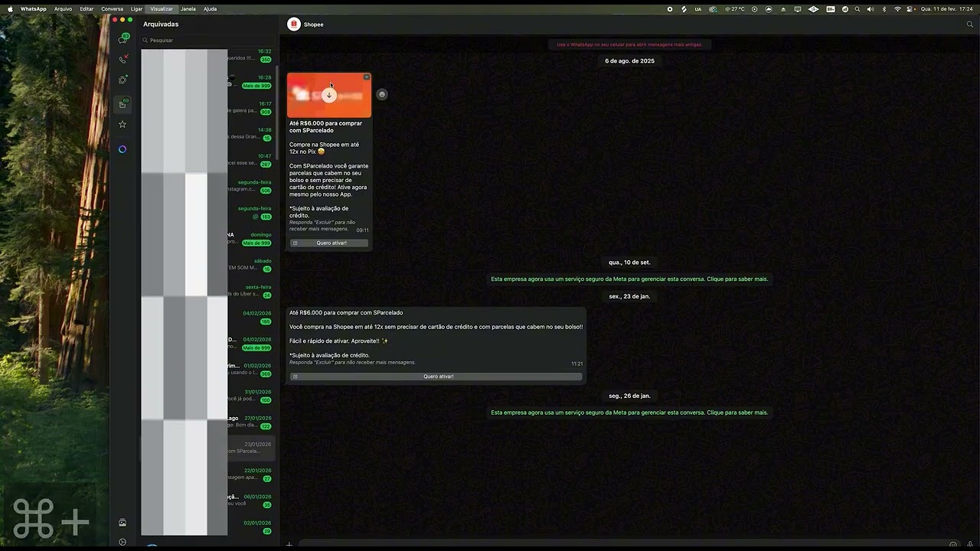The width and height of the screenshot is (980, 551).
Task: Open the chat dated 02/01/2026
Action: pos(208,527)
